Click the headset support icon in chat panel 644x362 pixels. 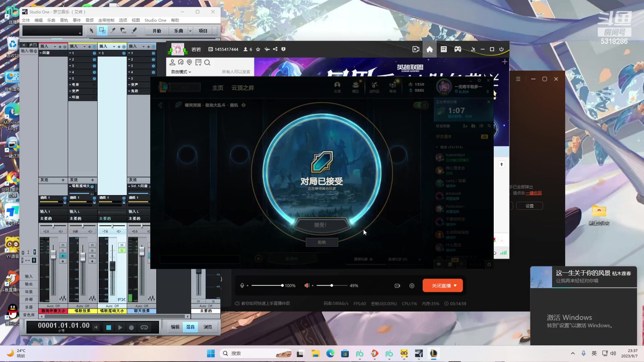pyautogui.click(x=181, y=62)
